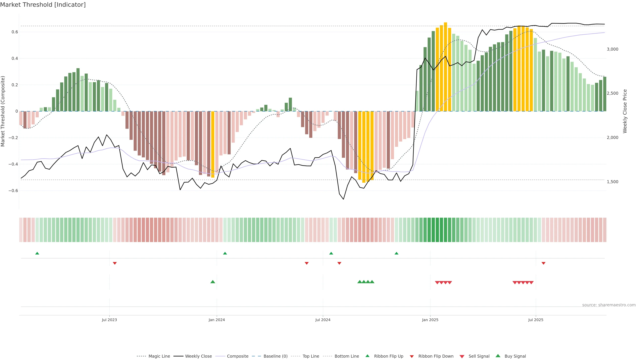
Task: Click the source: sharemaestro.com text
Action: (609, 305)
